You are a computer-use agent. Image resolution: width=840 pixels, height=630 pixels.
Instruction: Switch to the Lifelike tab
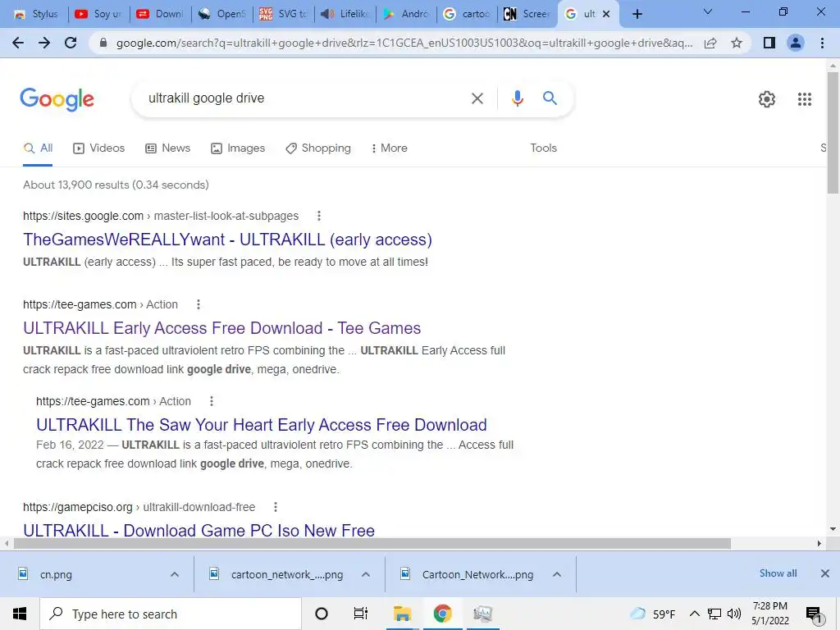[x=345, y=14]
